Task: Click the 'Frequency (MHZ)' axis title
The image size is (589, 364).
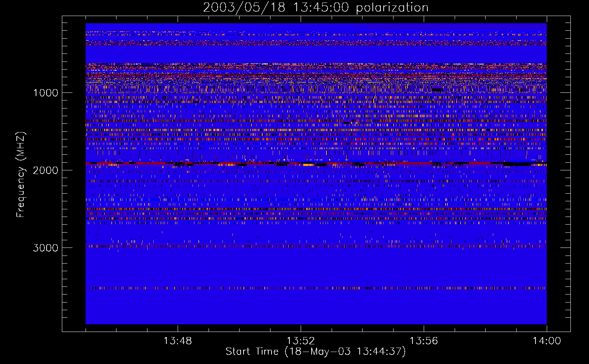Action: pos(21,175)
